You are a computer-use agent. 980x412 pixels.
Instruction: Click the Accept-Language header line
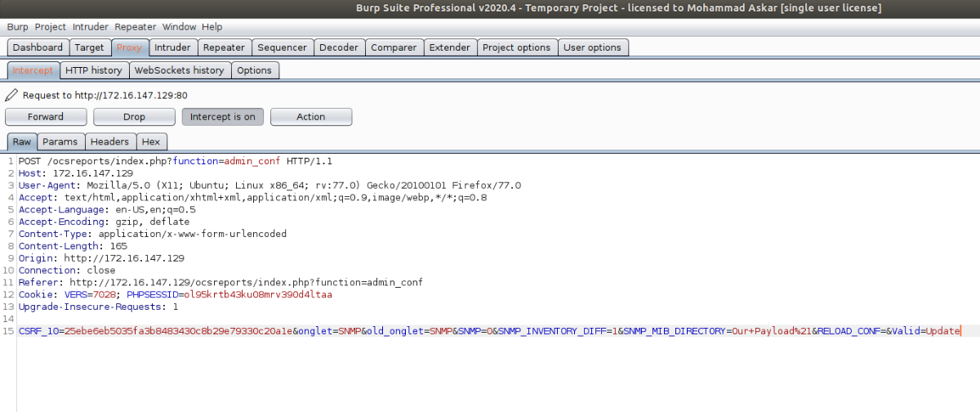click(107, 209)
